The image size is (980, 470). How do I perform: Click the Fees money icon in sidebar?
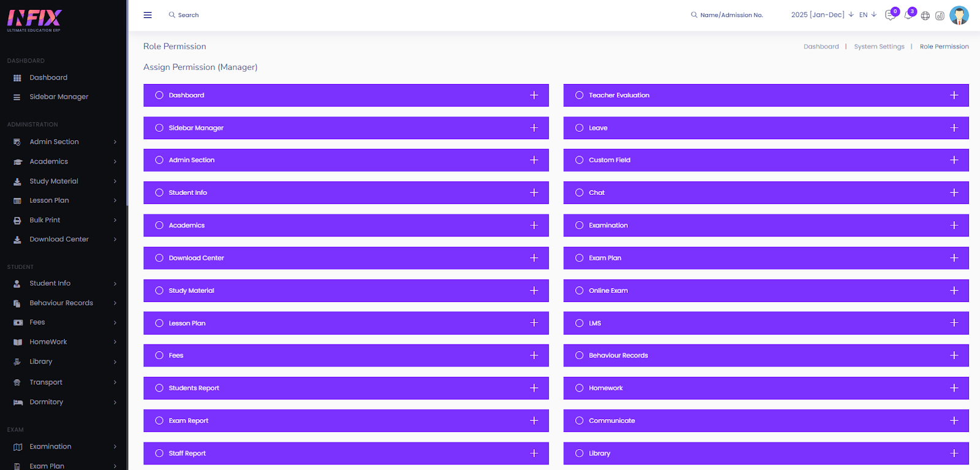point(18,322)
